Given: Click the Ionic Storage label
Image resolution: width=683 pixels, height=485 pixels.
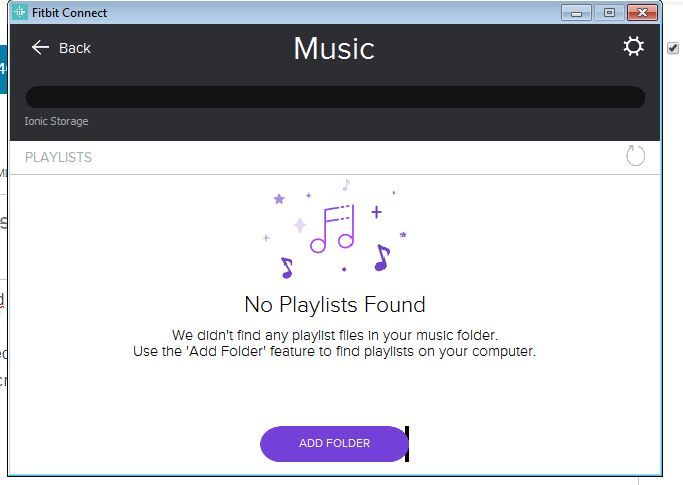Looking at the screenshot, I should click(56, 121).
